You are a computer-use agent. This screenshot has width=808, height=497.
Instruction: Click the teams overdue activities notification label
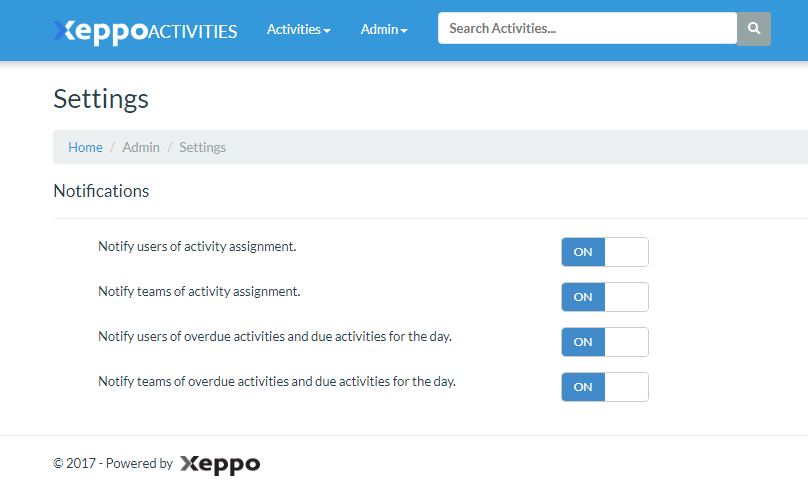pyautogui.click(x=277, y=381)
